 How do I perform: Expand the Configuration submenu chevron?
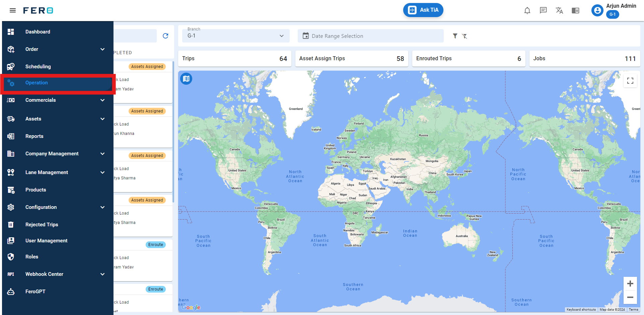click(102, 207)
